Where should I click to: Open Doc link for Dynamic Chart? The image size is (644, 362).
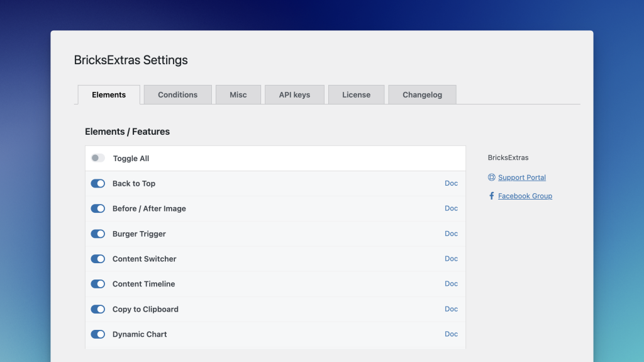point(451,334)
